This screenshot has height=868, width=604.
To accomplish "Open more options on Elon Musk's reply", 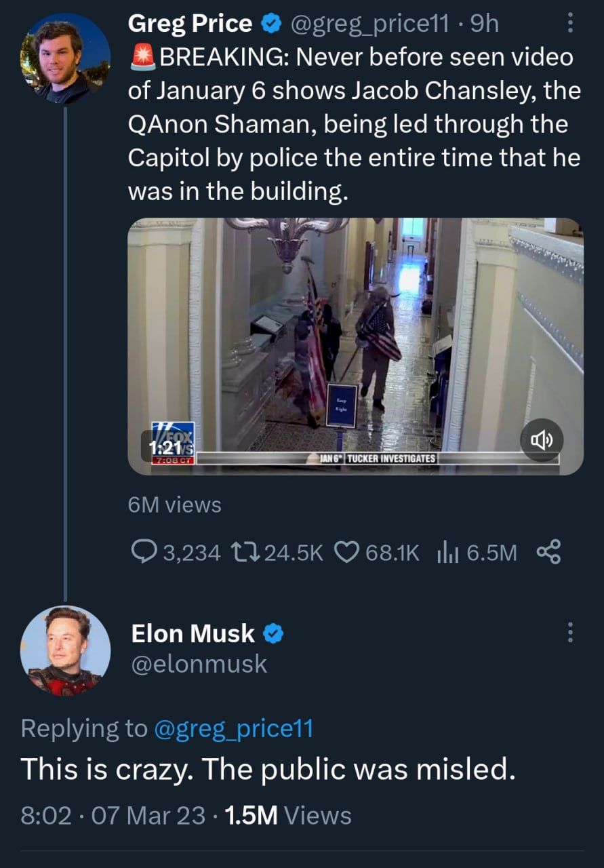I will 569,633.
